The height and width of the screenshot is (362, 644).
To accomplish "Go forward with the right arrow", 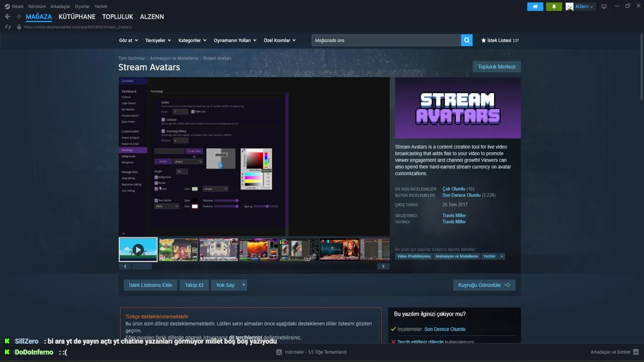I will coord(18,17).
